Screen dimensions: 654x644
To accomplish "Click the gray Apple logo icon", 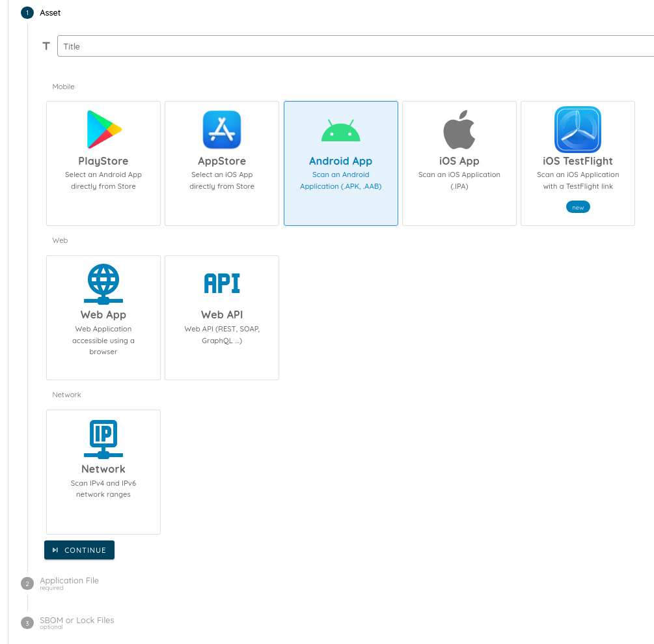I will coord(459,130).
